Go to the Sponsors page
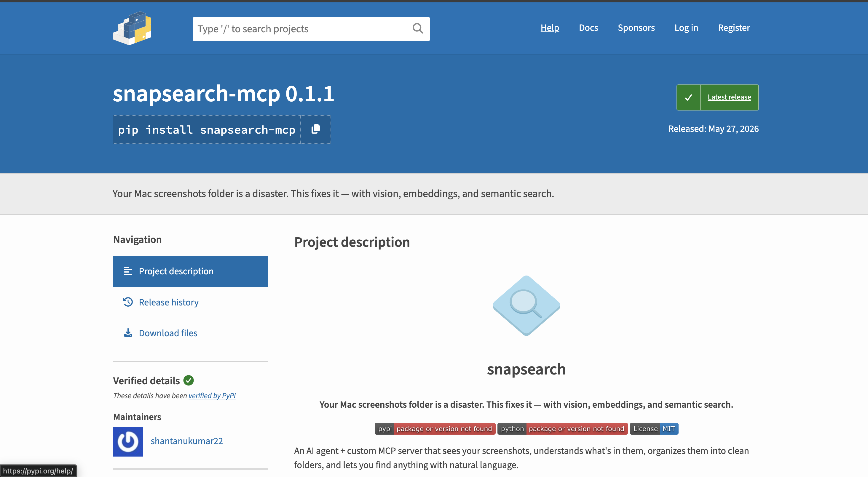868x477 pixels. 636,28
